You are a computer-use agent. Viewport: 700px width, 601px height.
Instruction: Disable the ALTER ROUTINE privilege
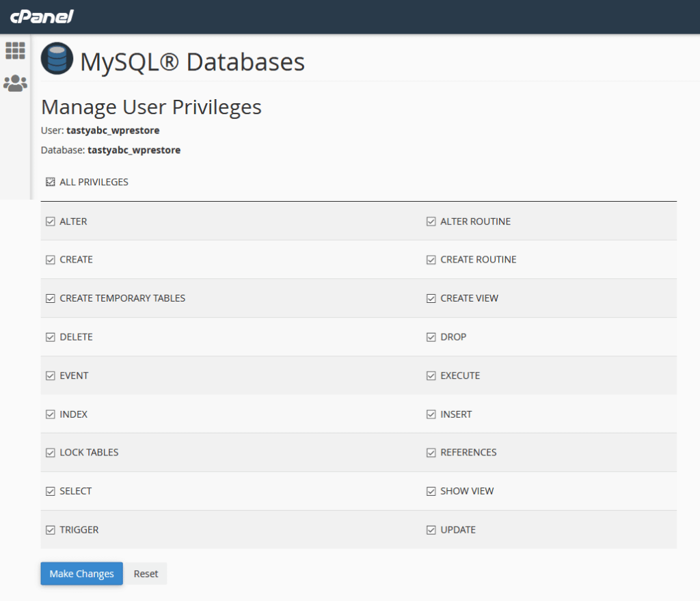(431, 221)
